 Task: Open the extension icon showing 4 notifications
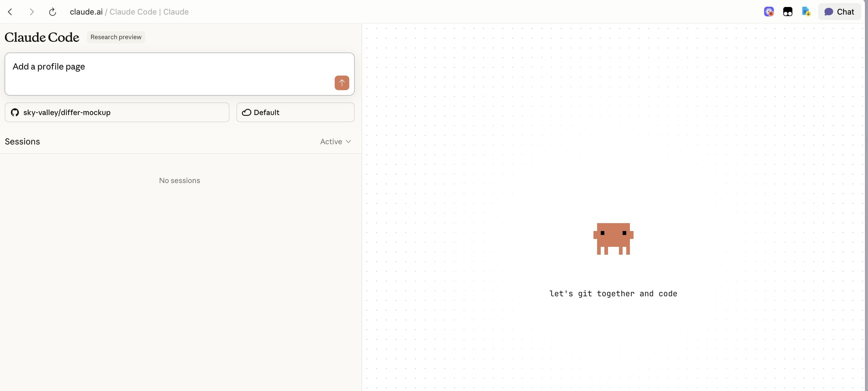[769, 11]
